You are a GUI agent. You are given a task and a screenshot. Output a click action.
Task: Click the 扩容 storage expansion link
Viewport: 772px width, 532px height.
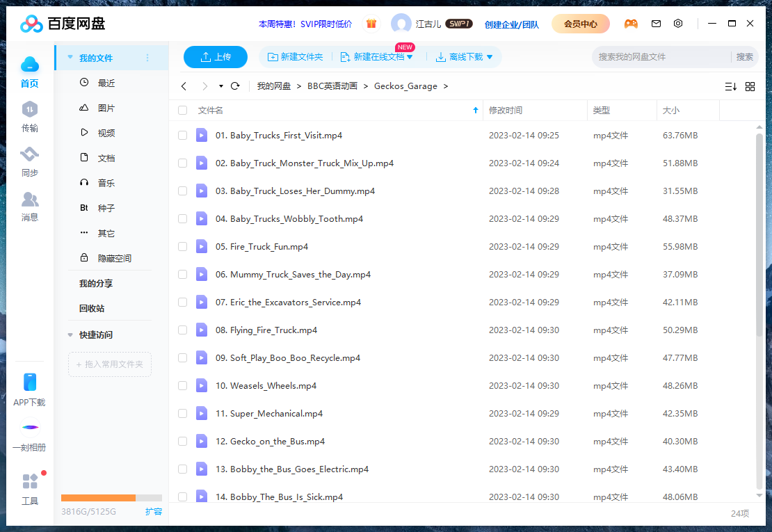(154, 511)
